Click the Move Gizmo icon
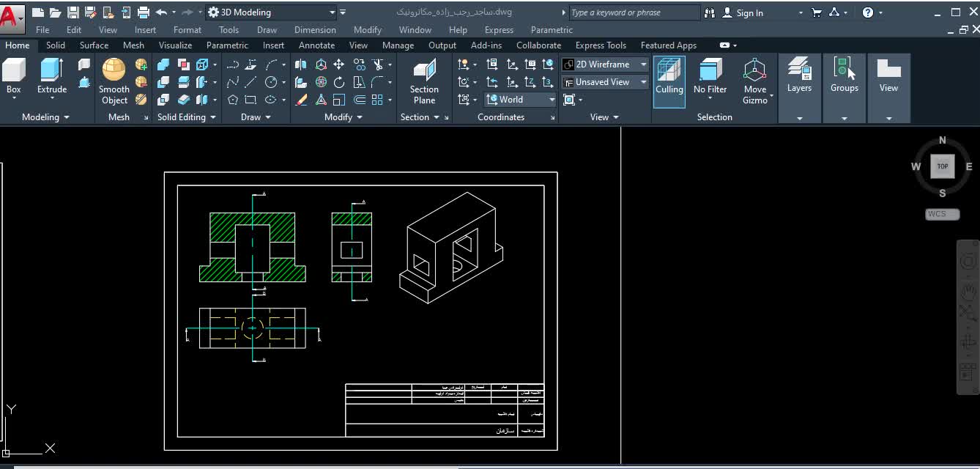 (754, 81)
